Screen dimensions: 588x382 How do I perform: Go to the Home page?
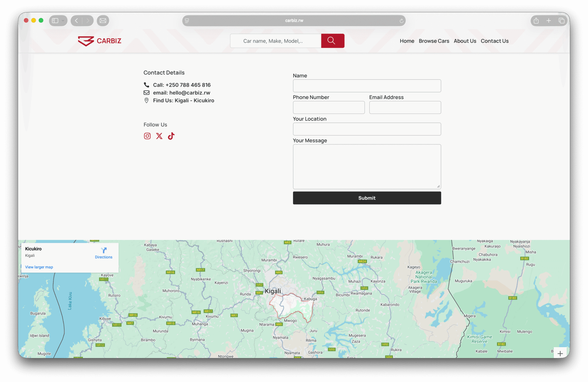tap(407, 41)
